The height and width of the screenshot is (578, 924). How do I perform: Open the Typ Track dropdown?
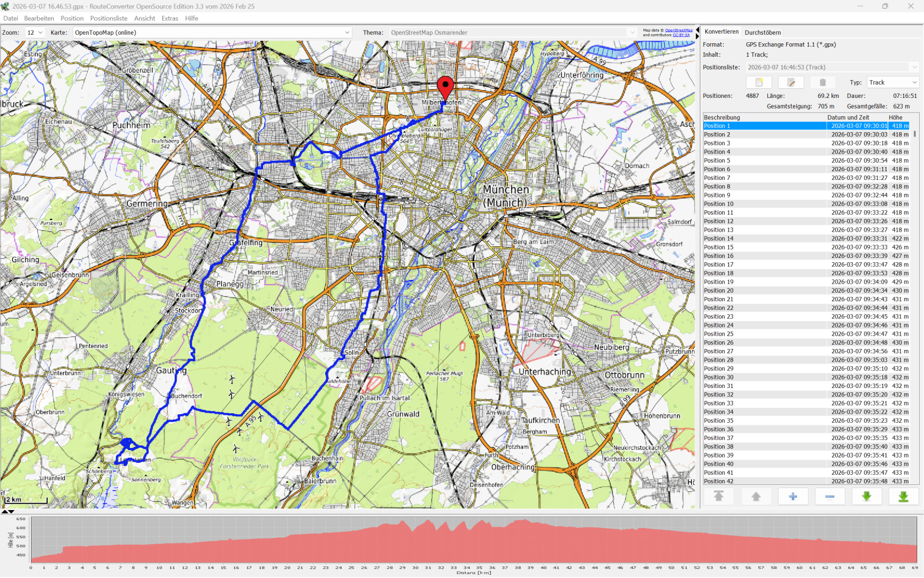pos(892,82)
